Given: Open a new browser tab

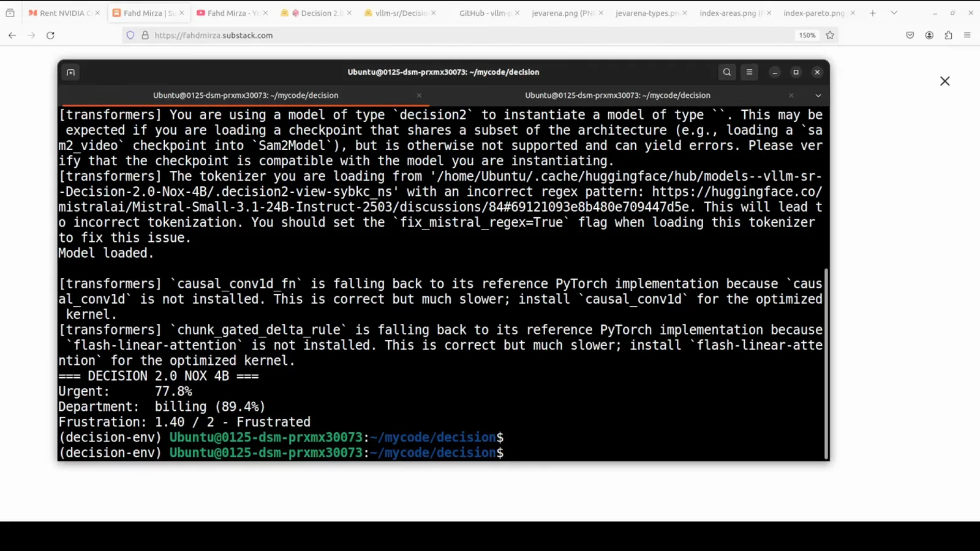Looking at the screenshot, I should [873, 13].
